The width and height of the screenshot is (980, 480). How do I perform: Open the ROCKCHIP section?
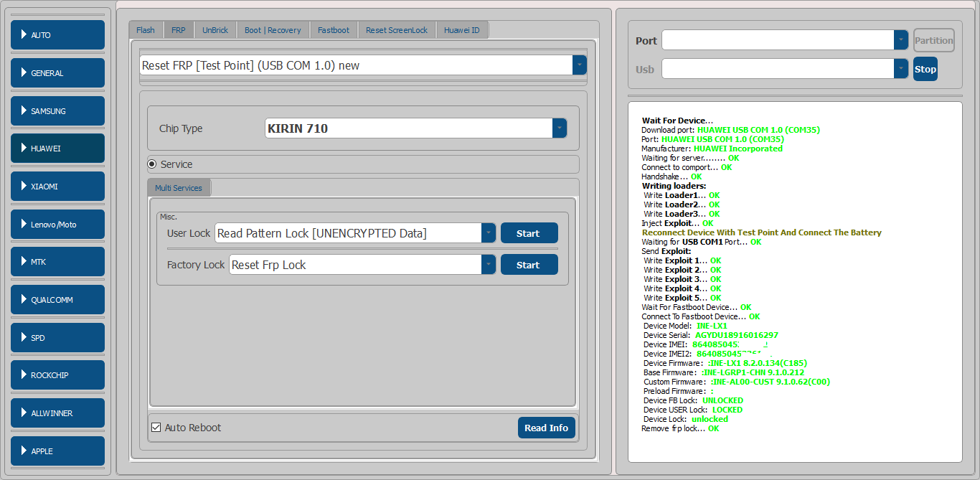(x=57, y=375)
